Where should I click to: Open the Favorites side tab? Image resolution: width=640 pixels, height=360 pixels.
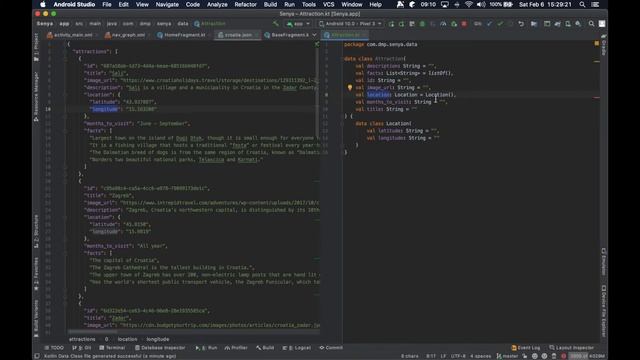pos(36,274)
